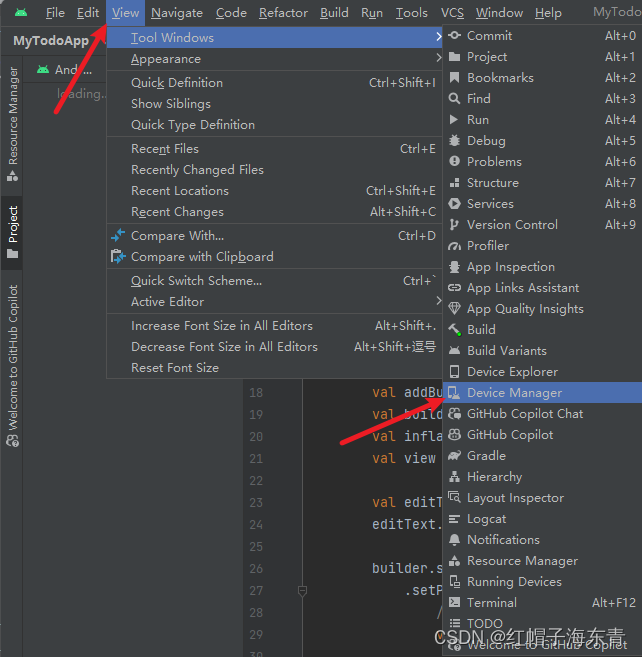Open the Bookmarks tool window
Image resolution: width=642 pixels, height=657 pixels.
click(542, 78)
